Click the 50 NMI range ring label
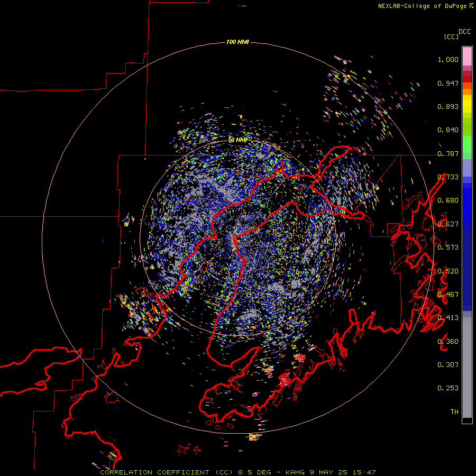Image resolution: width=476 pixels, height=476 pixels. [x=237, y=140]
